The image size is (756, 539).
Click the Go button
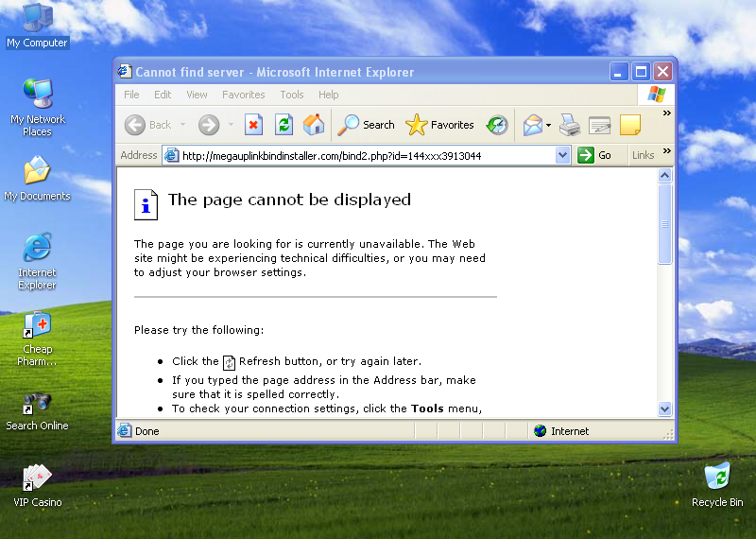594,155
